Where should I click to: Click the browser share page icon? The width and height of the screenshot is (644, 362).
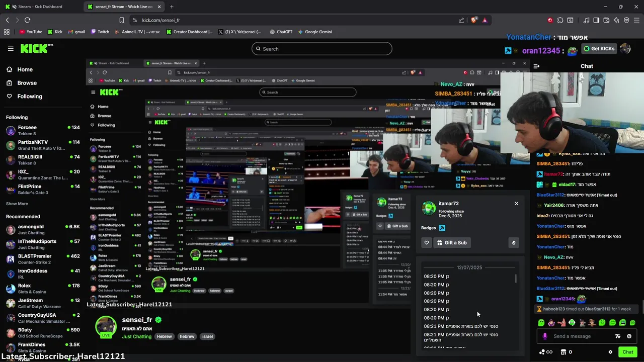[x=461, y=20]
